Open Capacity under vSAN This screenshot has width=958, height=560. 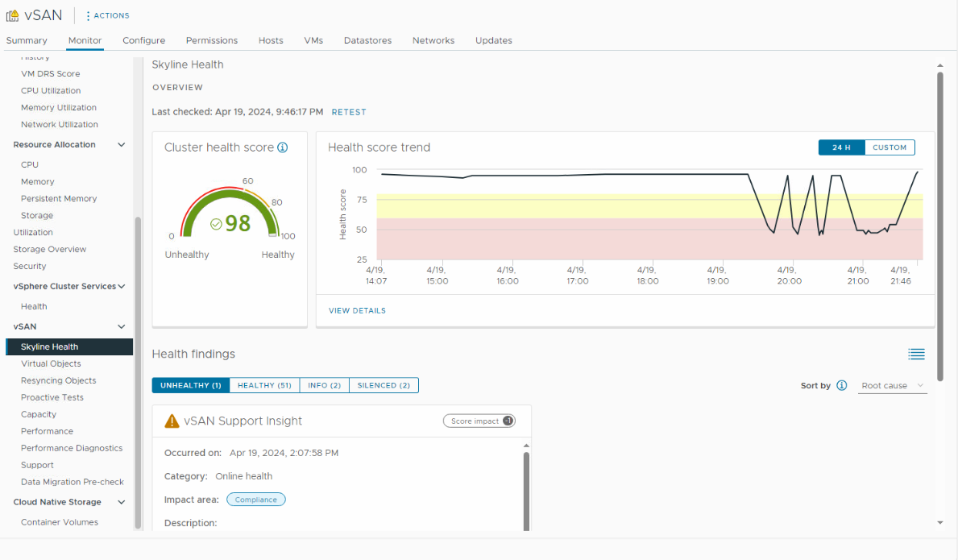[39, 415]
